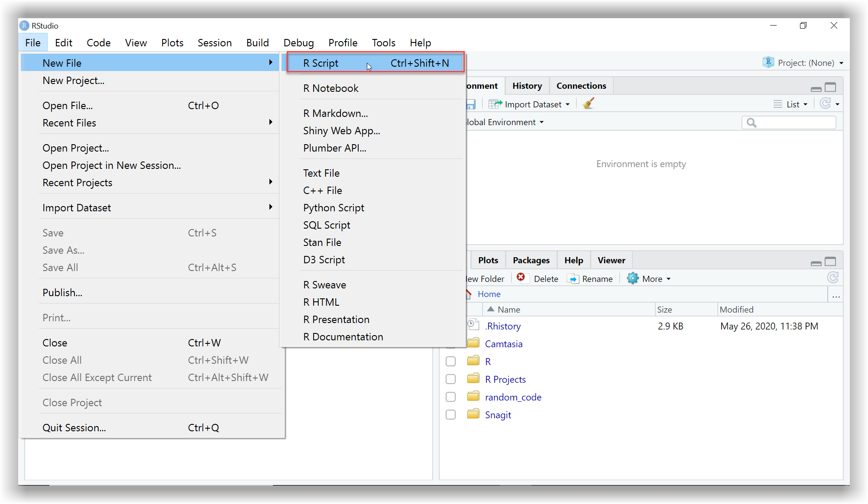Tick the Snagit folder checkbox
The height and width of the screenshot is (504, 868).
(450, 415)
